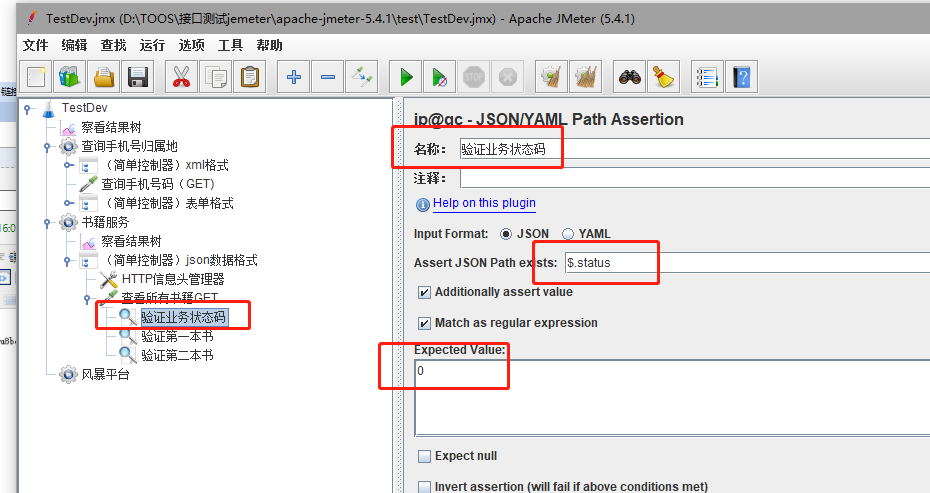Select 查询手机号码（GET） sampler
930x493 pixels.
158,185
